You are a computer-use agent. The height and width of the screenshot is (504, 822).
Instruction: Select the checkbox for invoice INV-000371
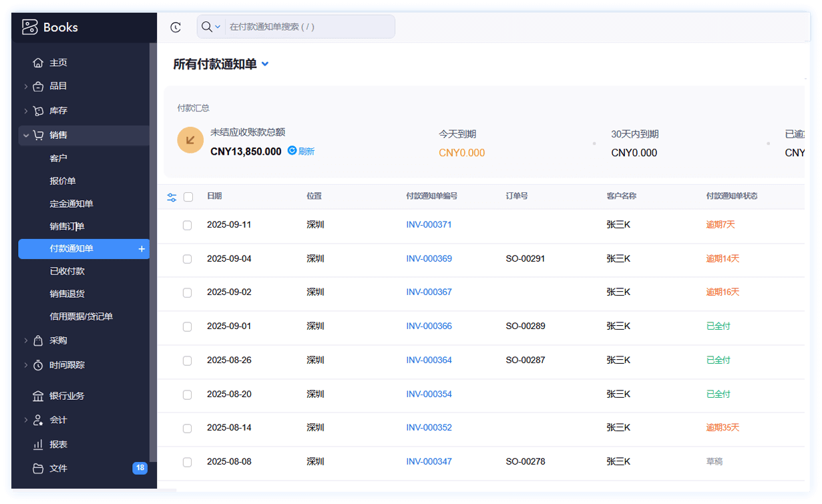[188, 225]
